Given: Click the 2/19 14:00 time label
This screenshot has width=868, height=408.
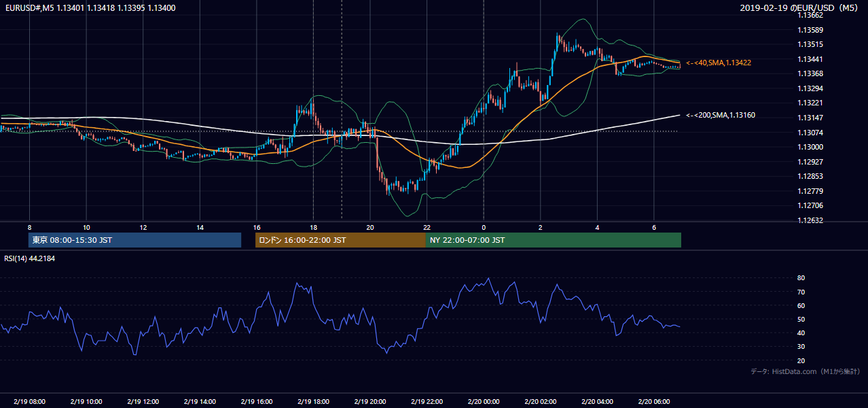Looking at the screenshot, I should 199,402.
